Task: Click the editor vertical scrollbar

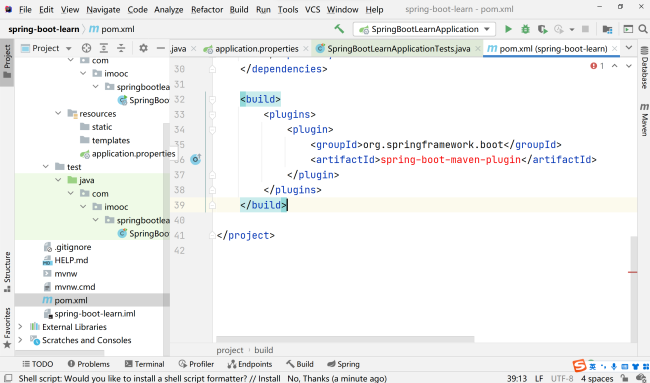Action: pyautogui.click(x=633, y=288)
